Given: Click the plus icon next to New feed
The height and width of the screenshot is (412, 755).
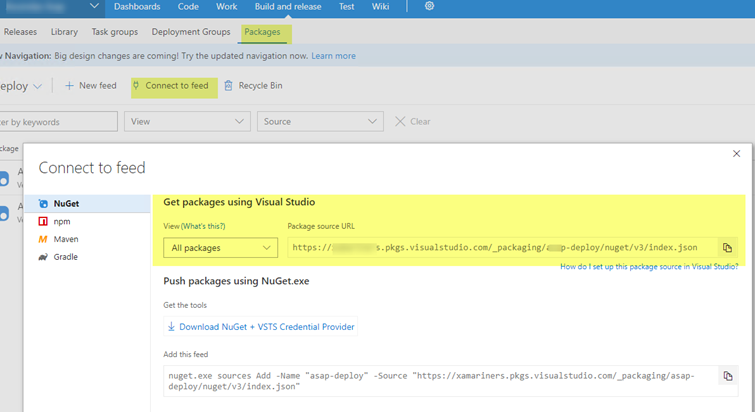Looking at the screenshot, I should [x=69, y=86].
